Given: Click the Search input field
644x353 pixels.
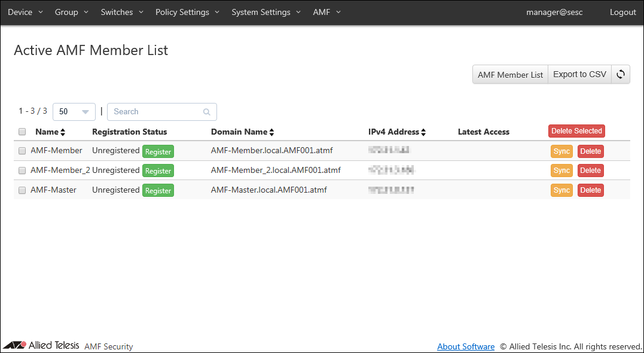Looking at the screenshot, I should [155, 112].
